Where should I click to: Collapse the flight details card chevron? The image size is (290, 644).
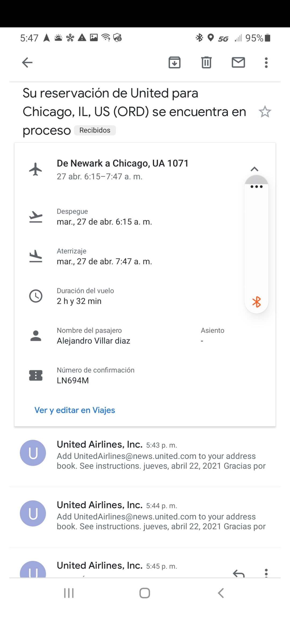pos(254,169)
